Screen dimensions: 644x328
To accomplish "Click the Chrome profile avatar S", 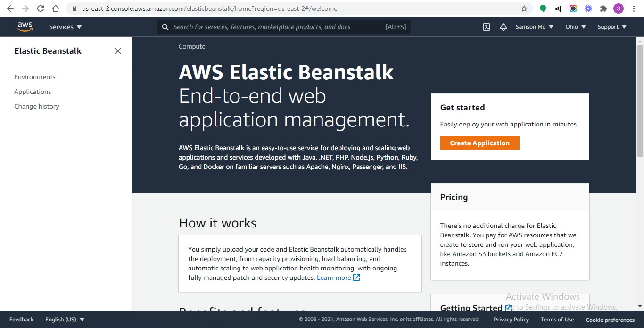I will coord(618,8).
